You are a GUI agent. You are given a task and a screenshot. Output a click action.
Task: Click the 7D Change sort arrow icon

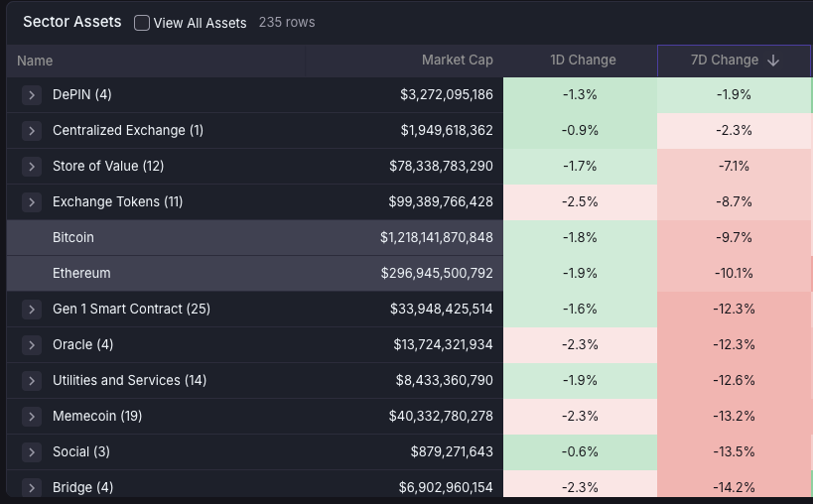point(773,61)
